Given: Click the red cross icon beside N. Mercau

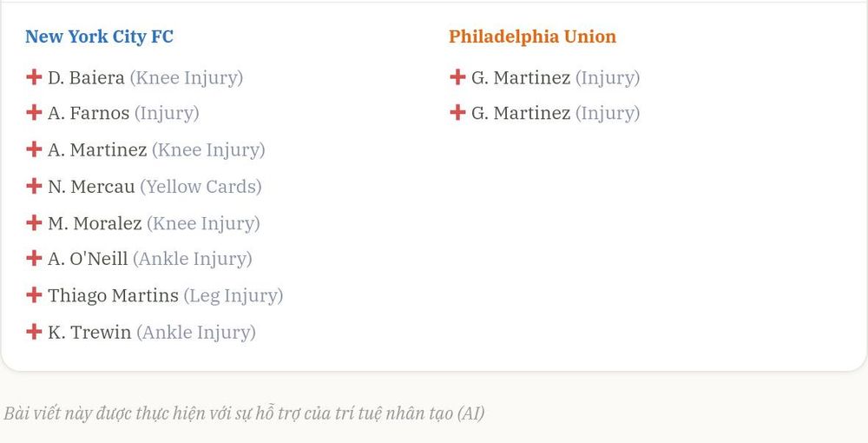Looking at the screenshot, I should pyautogui.click(x=34, y=186).
